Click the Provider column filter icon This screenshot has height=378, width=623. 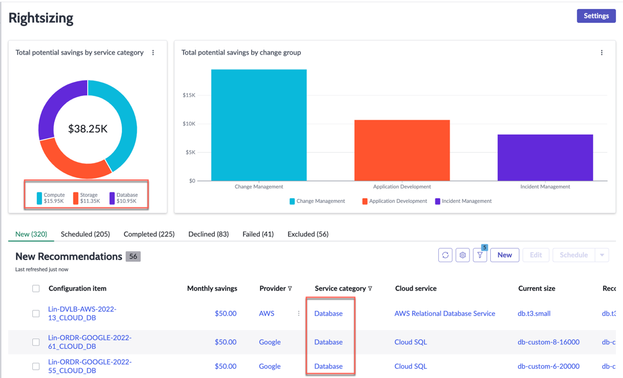tap(290, 289)
